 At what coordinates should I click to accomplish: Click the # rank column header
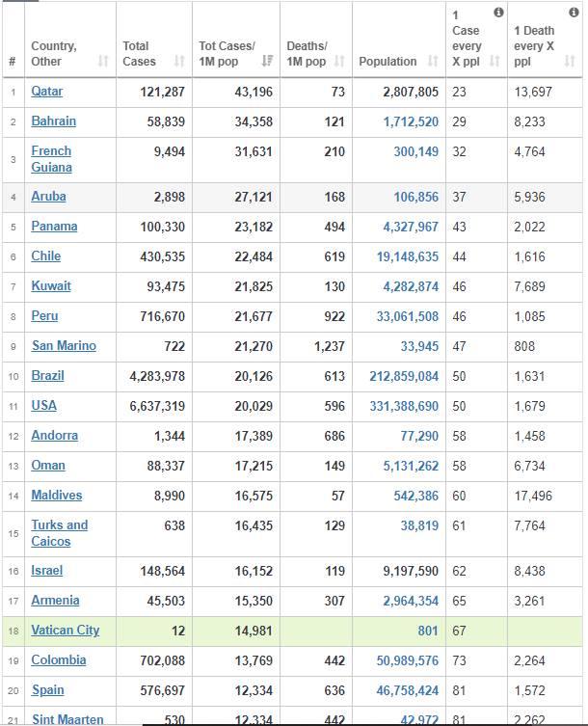(x=13, y=62)
